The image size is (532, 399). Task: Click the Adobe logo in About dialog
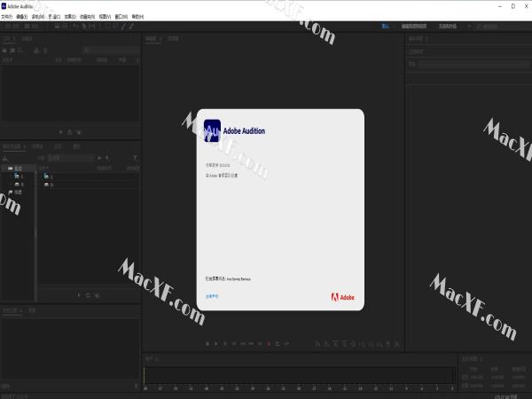point(342,298)
